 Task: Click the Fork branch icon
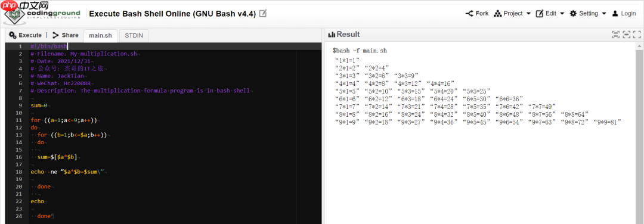click(469, 14)
